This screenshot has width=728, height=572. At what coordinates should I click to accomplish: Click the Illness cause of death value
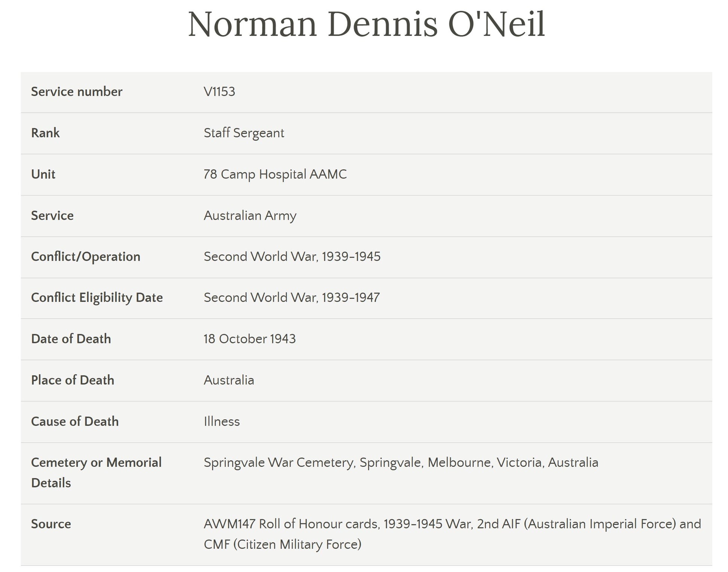pos(221,422)
